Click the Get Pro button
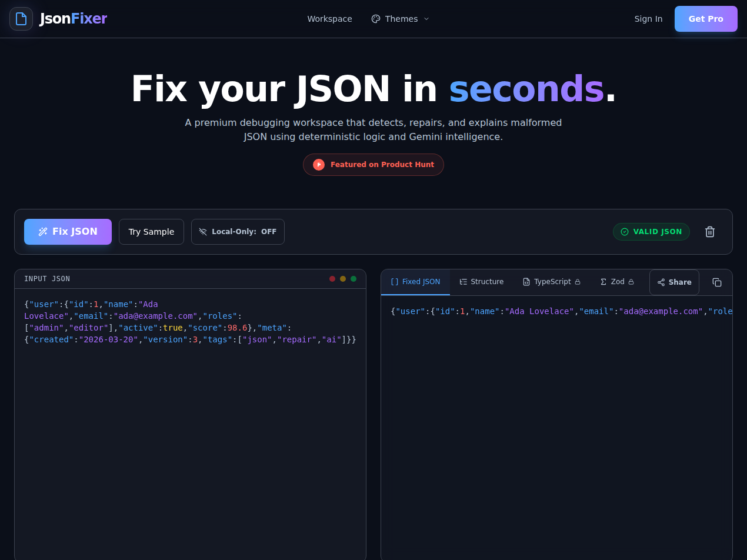 click(705, 18)
